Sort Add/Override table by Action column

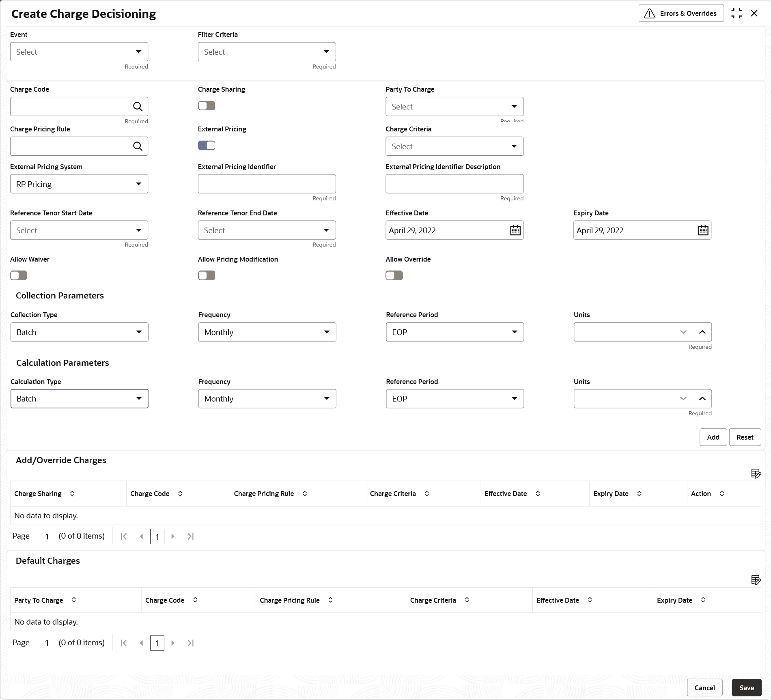tap(722, 494)
